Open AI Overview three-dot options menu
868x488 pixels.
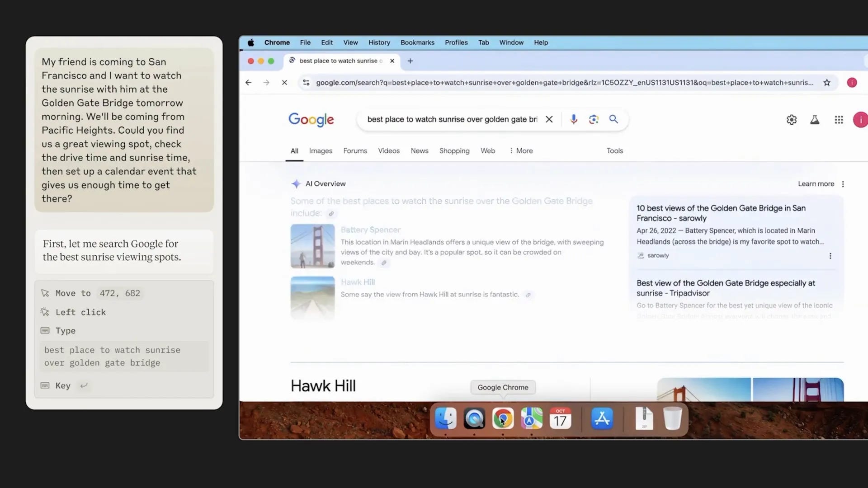click(x=843, y=184)
